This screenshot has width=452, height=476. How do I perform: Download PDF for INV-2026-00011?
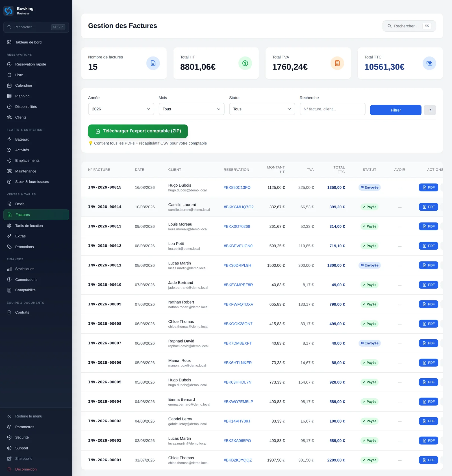click(428, 265)
